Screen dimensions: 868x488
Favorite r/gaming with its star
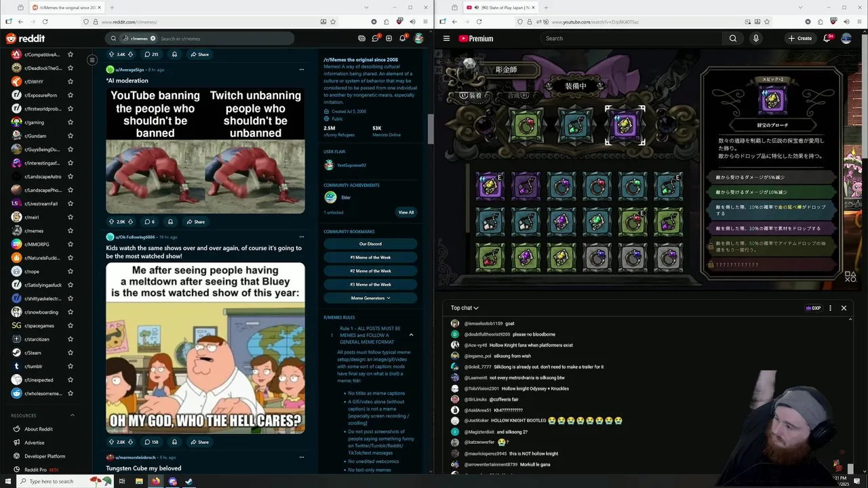point(70,122)
